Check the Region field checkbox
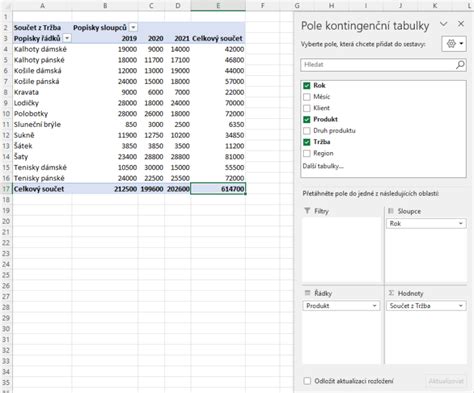 pos(307,153)
